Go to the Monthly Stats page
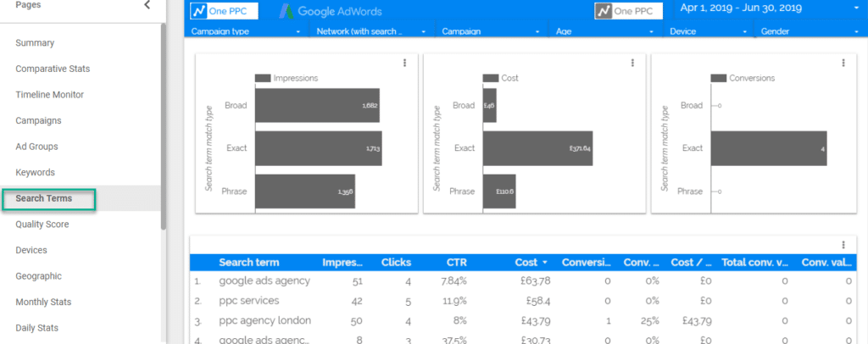This screenshot has width=868, height=344. click(x=43, y=302)
